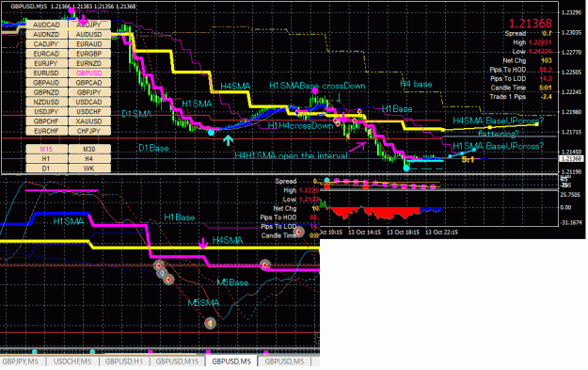This screenshot has height=370, width=588.
Task: Open the GBPJPY,M5 chart tab
Action: tap(22, 362)
